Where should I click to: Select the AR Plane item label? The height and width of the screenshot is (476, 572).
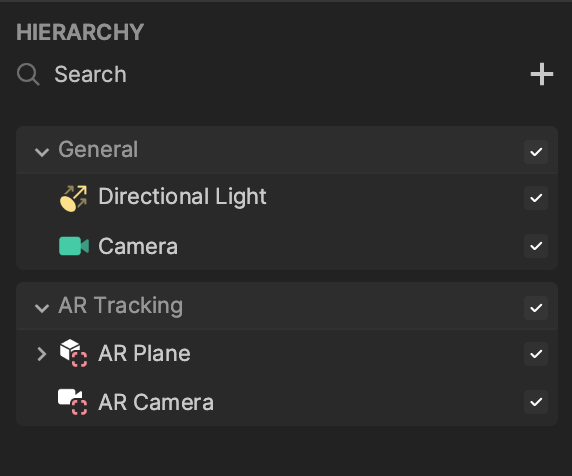point(144,353)
